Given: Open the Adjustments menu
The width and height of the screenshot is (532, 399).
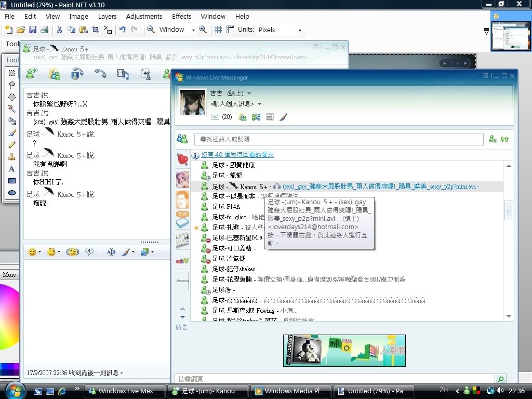Looking at the screenshot, I should [x=144, y=16].
